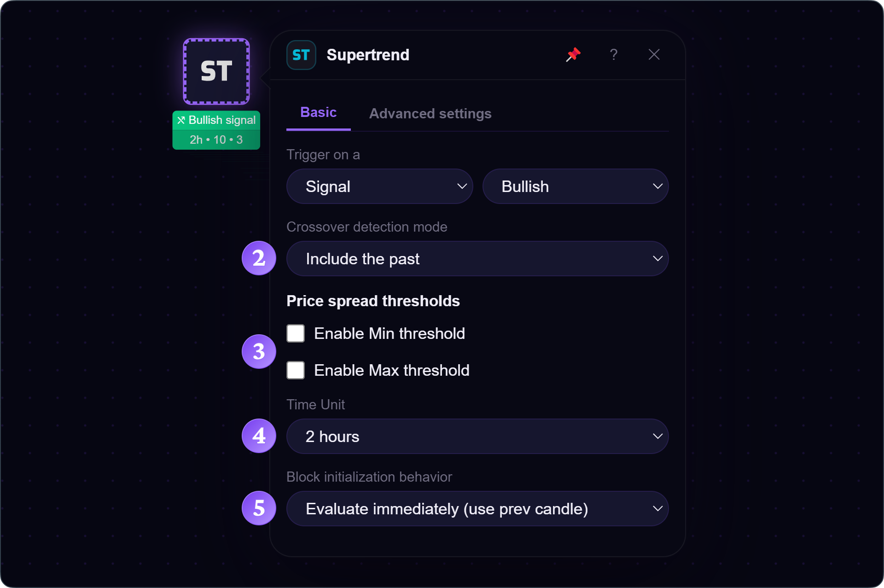
Task: Click the step 4 numbered marker
Action: coord(259,436)
